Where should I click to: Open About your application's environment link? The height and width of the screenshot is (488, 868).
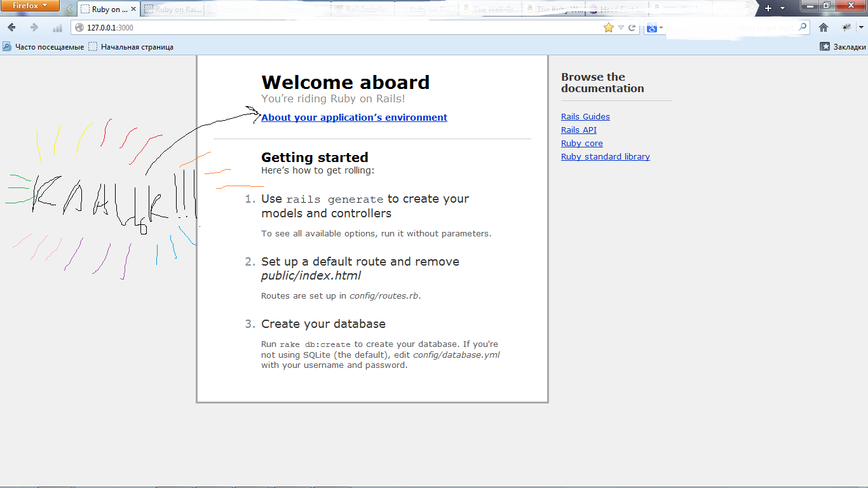click(x=354, y=118)
